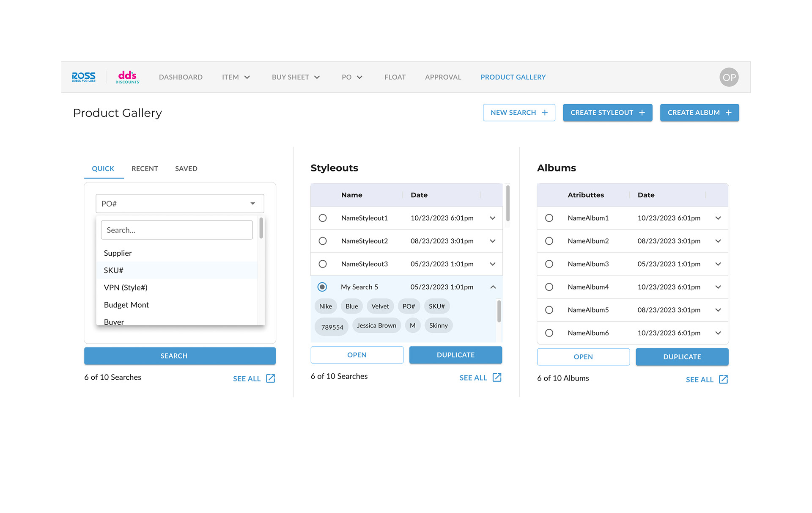Click the Skinny tag chip
The image size is (812, 513).
pyautogui.click(x=439, y=325)
